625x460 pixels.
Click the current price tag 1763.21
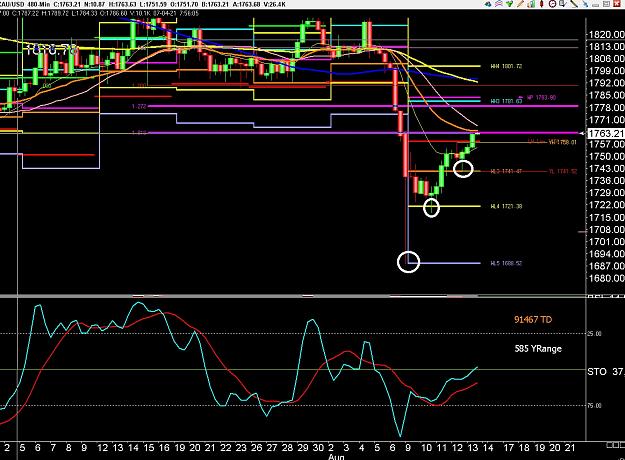pos(605,133)
